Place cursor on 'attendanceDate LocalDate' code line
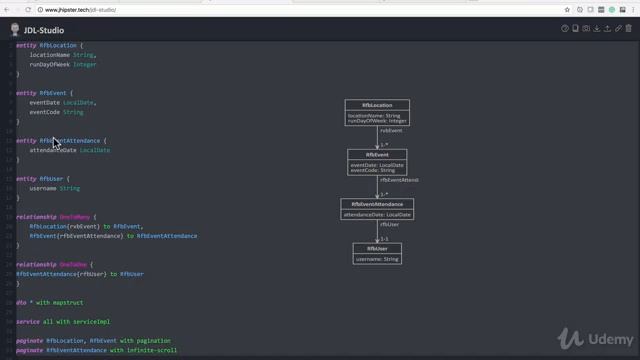This screenshot has width=640, height=360. tap(70, 150)
